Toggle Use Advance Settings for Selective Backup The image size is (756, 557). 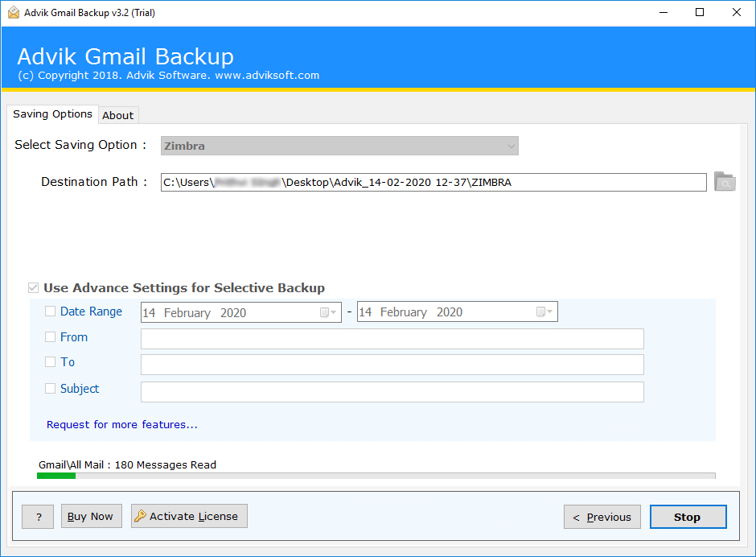click(33, 288)
